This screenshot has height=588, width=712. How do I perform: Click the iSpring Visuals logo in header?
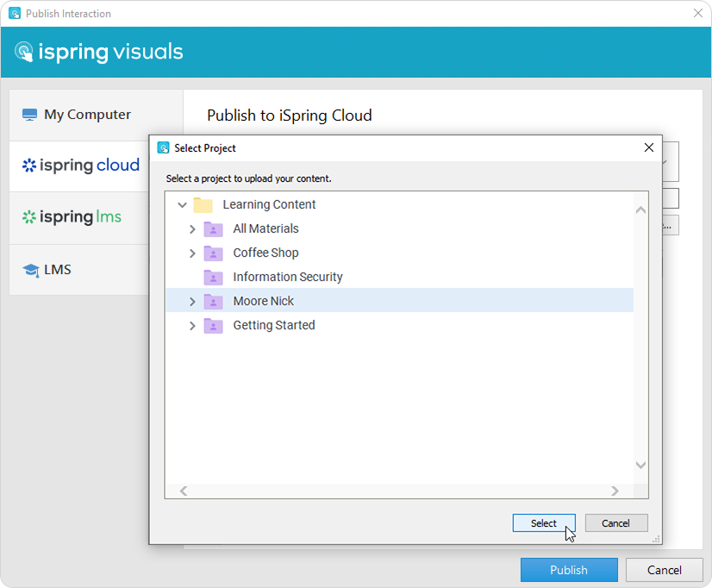point(99,52)
